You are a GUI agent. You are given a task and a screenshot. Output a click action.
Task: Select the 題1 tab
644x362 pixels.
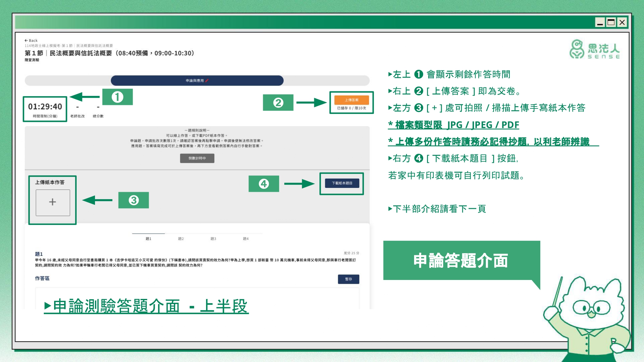[148, 238]
